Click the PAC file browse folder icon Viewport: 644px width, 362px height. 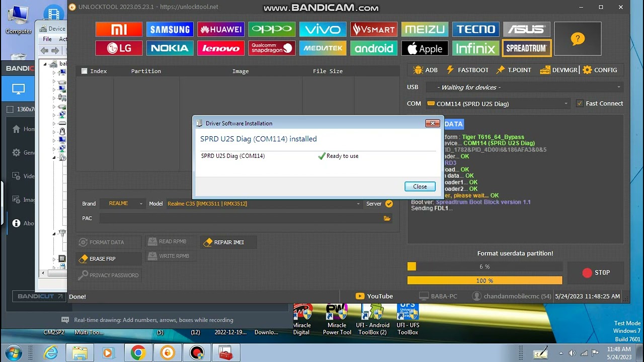click(x=387, y=218)
